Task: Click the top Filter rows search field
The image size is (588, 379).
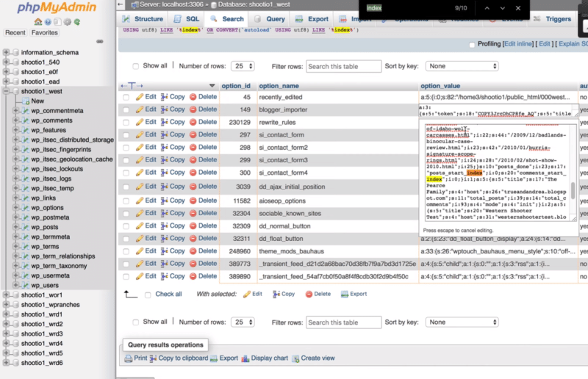Action: pyautogui.click(x=343, y=66)
